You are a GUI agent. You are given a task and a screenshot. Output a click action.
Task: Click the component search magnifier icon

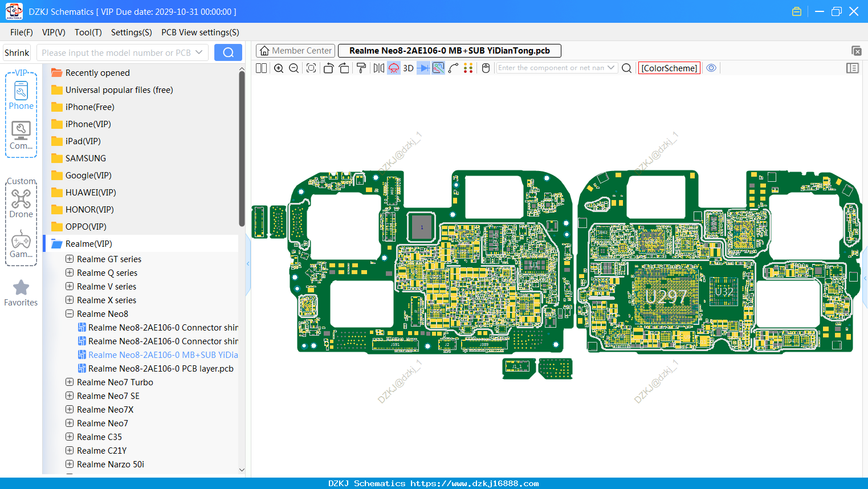[x=626, y=68]
